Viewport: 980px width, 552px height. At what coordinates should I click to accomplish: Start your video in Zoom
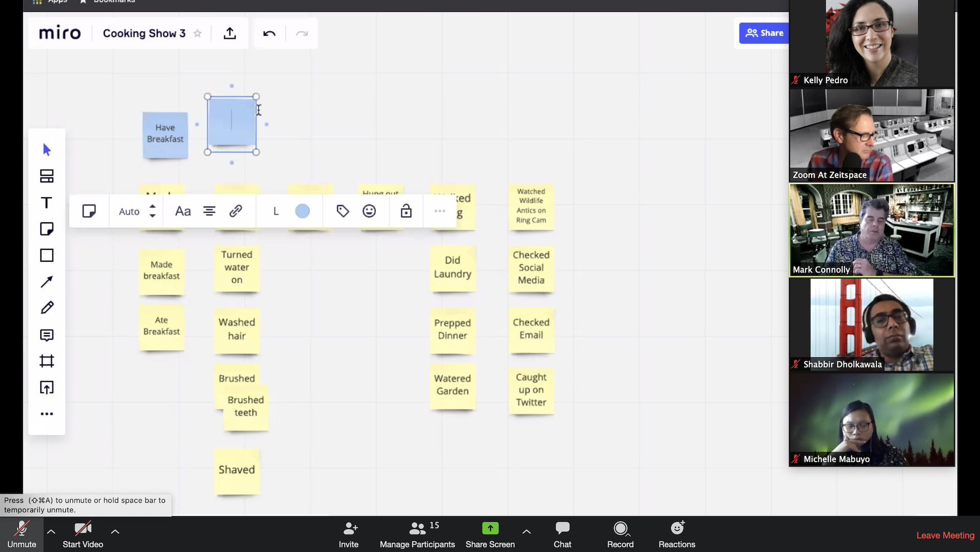82,534
